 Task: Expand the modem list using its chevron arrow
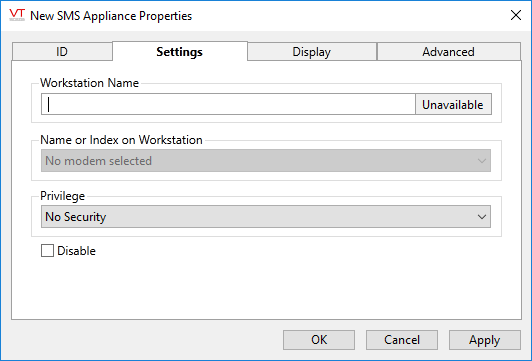481,161
